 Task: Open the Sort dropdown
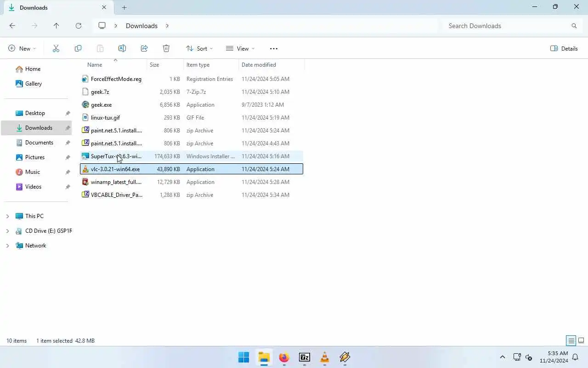click(199, 48)
